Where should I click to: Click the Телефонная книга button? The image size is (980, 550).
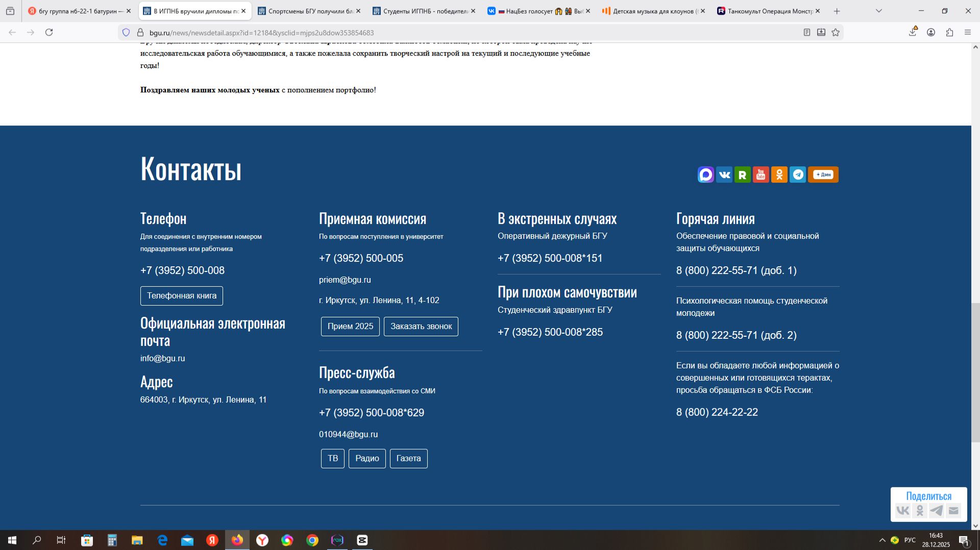click(x=182, y=296)
